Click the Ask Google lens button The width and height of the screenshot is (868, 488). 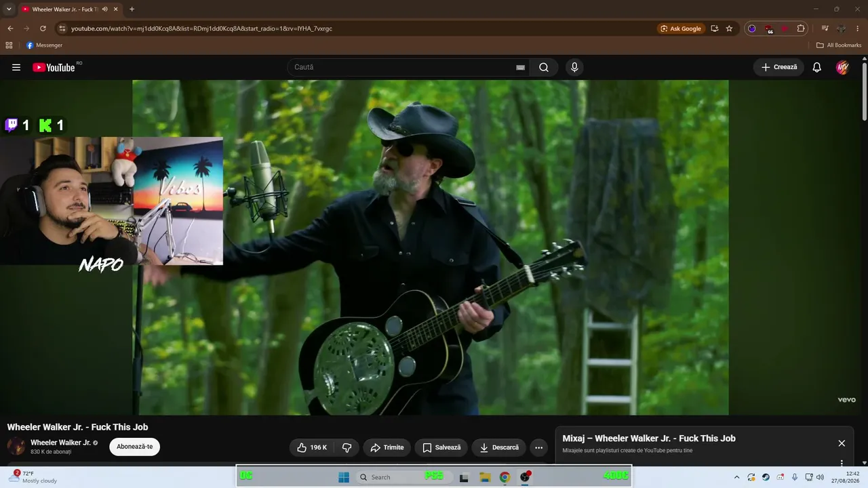(x=682, y=28)
